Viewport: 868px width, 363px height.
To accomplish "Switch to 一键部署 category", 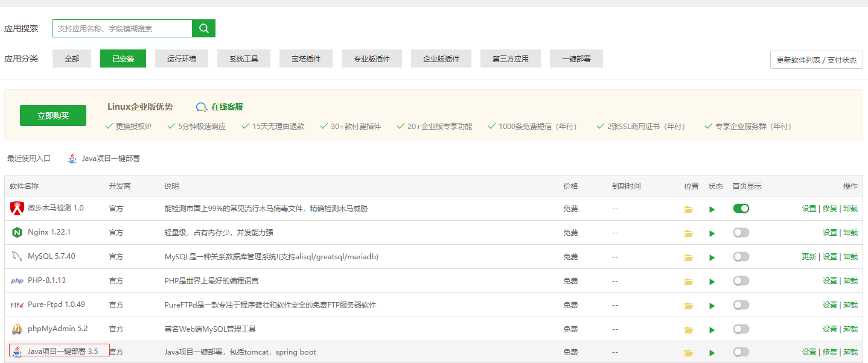I will (576, 58).
